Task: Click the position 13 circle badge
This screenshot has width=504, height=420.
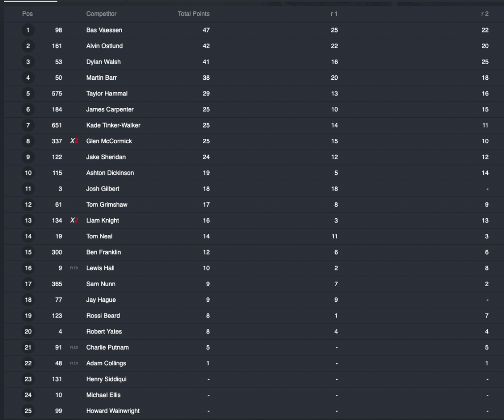Action: [28, 221]
